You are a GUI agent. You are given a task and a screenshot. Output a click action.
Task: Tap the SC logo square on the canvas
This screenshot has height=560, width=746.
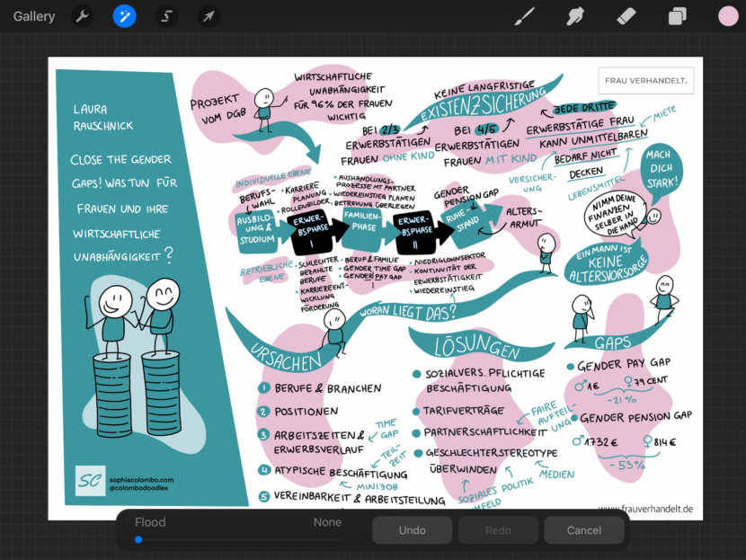[90, 480]
